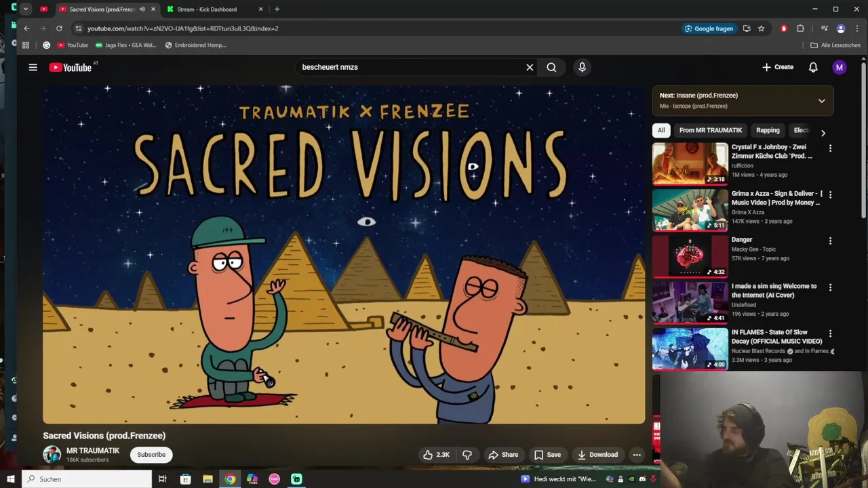Select the All filter chip
Viewport: 868px width, 488px height.
coord(661,130)
